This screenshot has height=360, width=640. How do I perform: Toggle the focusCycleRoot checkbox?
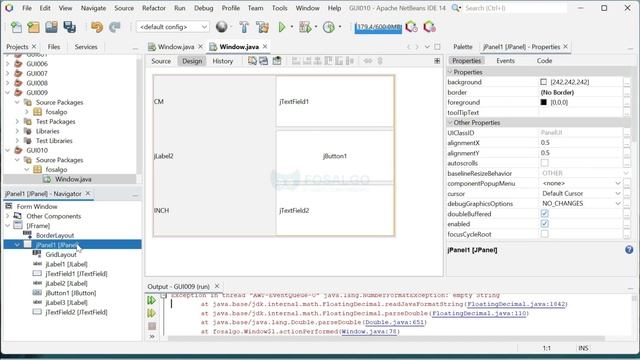544,234
